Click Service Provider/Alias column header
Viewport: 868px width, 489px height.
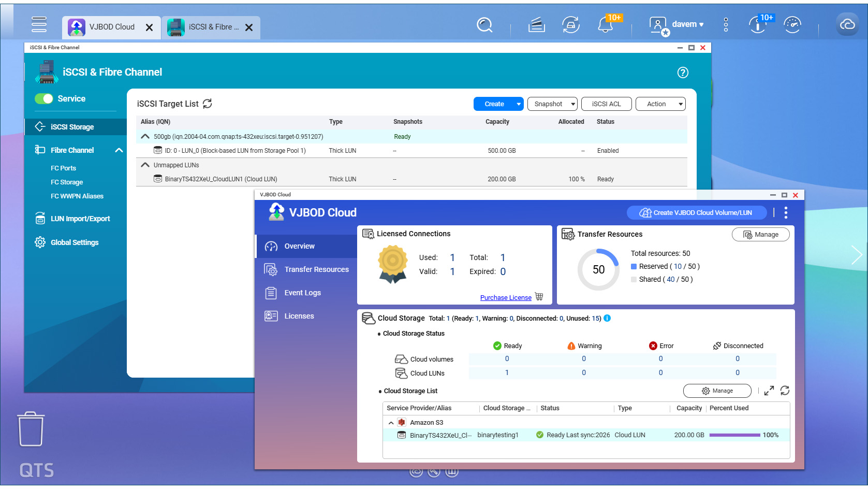[419, 408]
